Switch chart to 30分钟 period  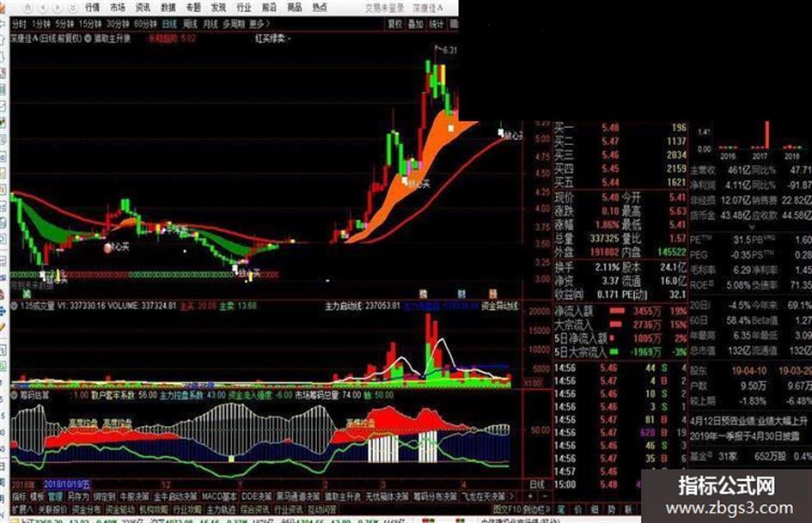(118, 24)
